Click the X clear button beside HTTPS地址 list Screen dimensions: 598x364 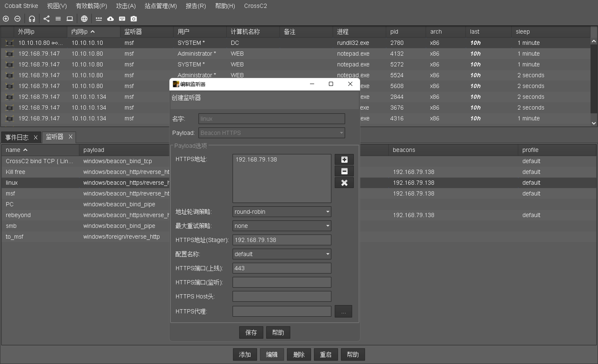[x=344, y=183]
